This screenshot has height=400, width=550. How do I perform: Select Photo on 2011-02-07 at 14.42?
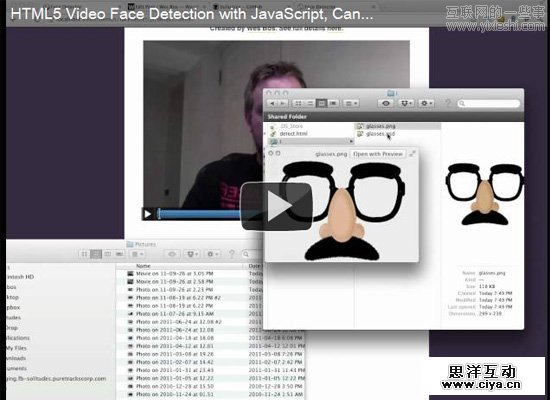point(175,362)
